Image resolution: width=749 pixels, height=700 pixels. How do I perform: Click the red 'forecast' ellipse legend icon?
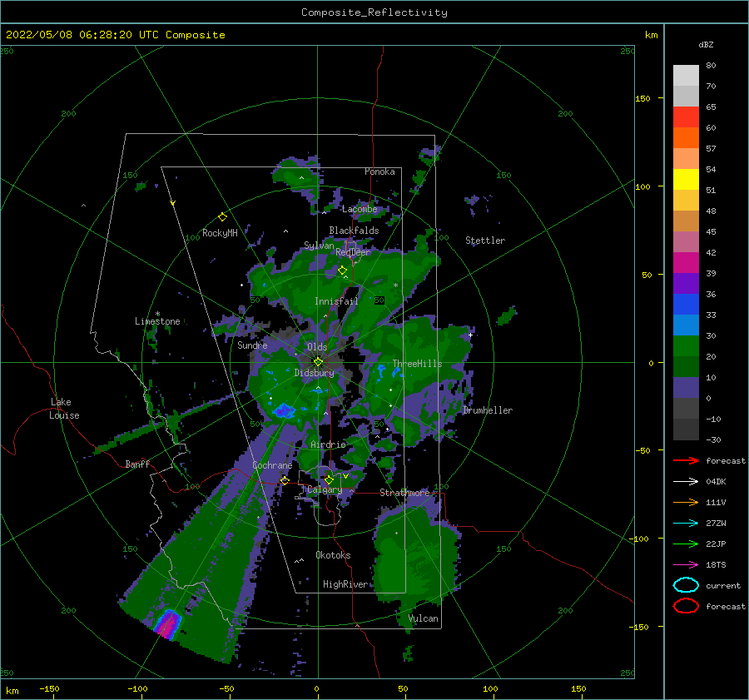click(x=686, y=606)
